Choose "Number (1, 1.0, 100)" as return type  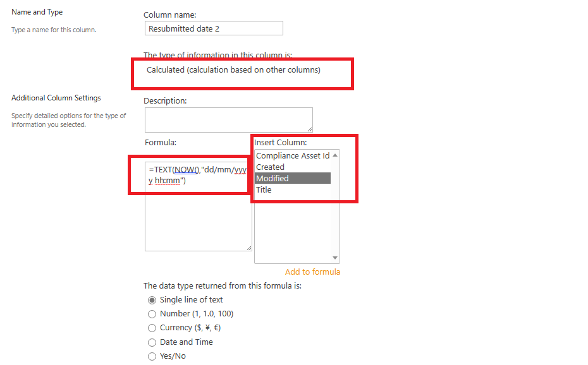pos(152,314)
